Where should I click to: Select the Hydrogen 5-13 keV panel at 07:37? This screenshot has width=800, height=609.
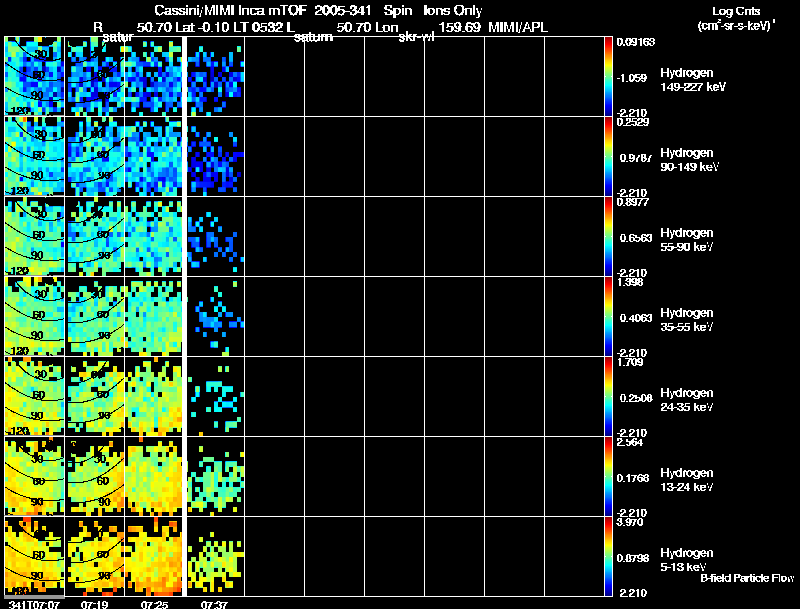tap(214, 556)
